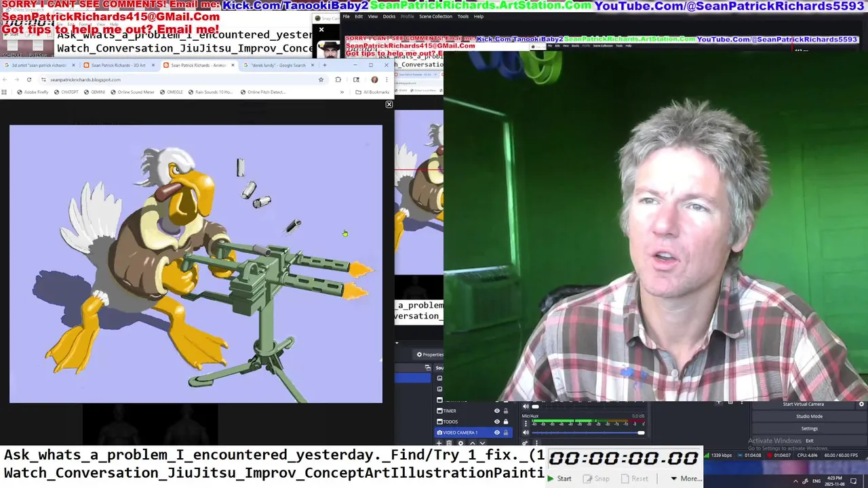The width and height of the screenshot is (868, 488).
Task: Toggle the lock on the TIMER source
Action: click(x=506, y=411)
